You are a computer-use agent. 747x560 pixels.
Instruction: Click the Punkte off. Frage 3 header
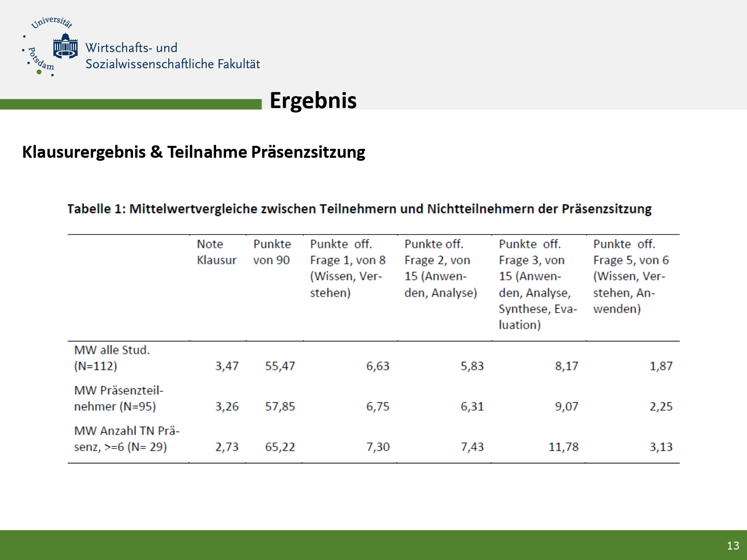(537, 284)
